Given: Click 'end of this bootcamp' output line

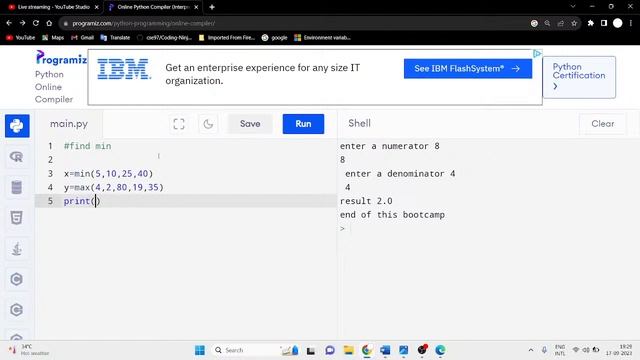Looking at the screenshot, I should (x=392, y=215).
